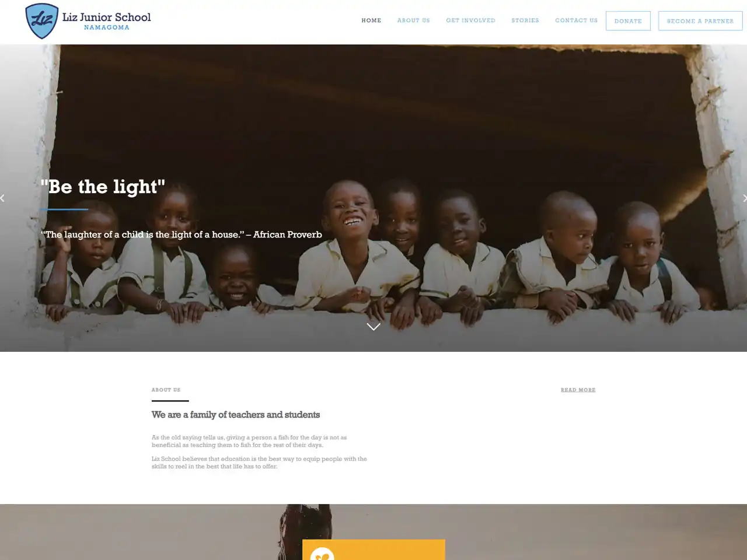Open the Get Involved menu
The image size is (747, 560).
(471, 20)
